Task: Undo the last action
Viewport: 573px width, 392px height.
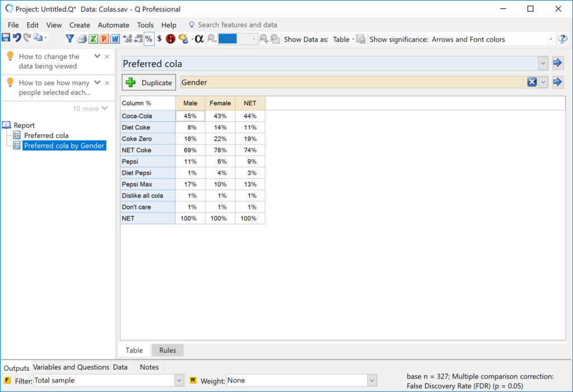Action: point(17,37)
